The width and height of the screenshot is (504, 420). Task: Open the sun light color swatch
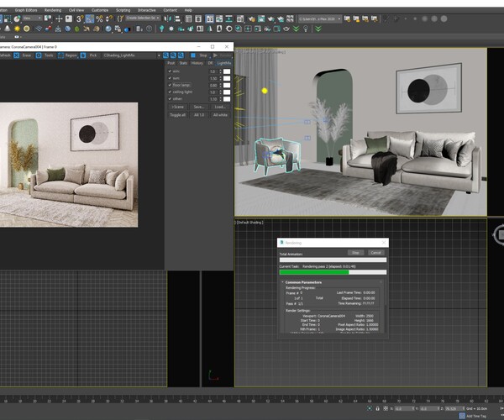coord(227,78)
